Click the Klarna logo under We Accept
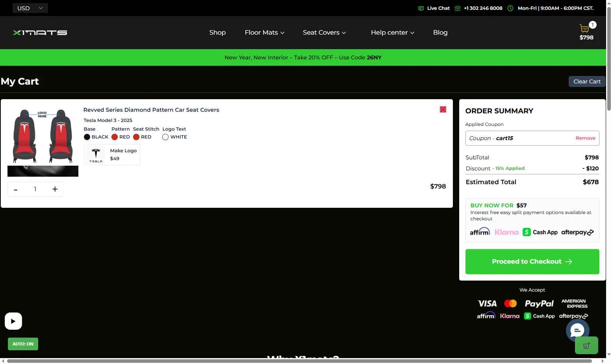 pyautogui.click(x=510, y=316)
